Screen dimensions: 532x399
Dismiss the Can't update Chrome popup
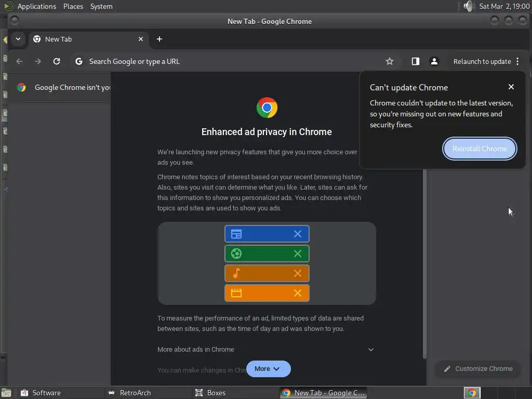click(x=511, y=87)
